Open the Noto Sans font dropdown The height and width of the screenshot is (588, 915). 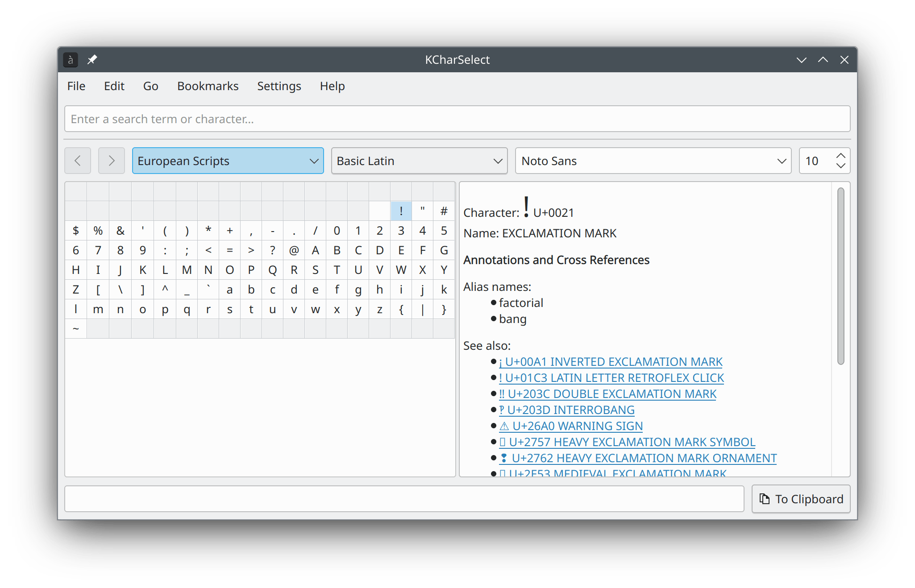[x=653, y=161]
